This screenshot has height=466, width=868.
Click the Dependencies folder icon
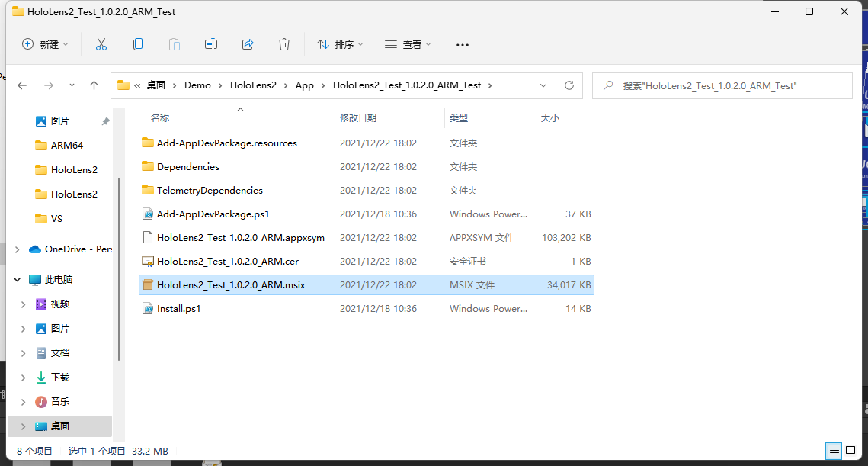point(147,167)
